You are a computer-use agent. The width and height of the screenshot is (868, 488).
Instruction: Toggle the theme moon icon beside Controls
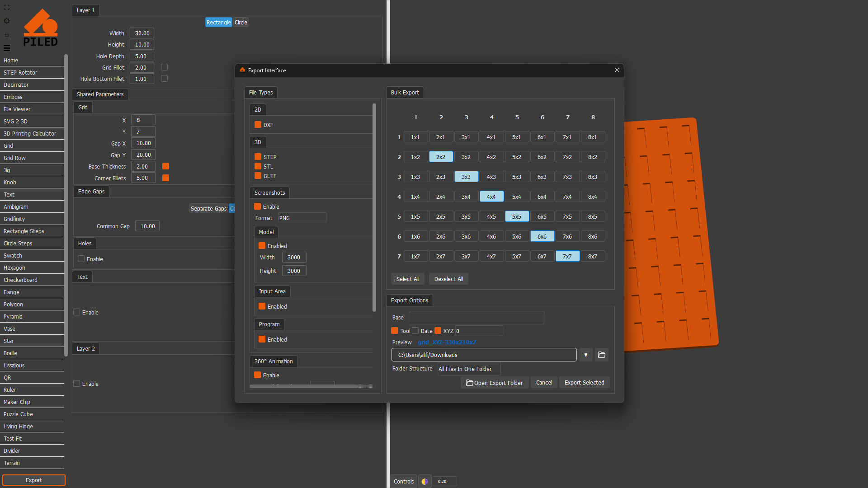click(x=425, y=481)
